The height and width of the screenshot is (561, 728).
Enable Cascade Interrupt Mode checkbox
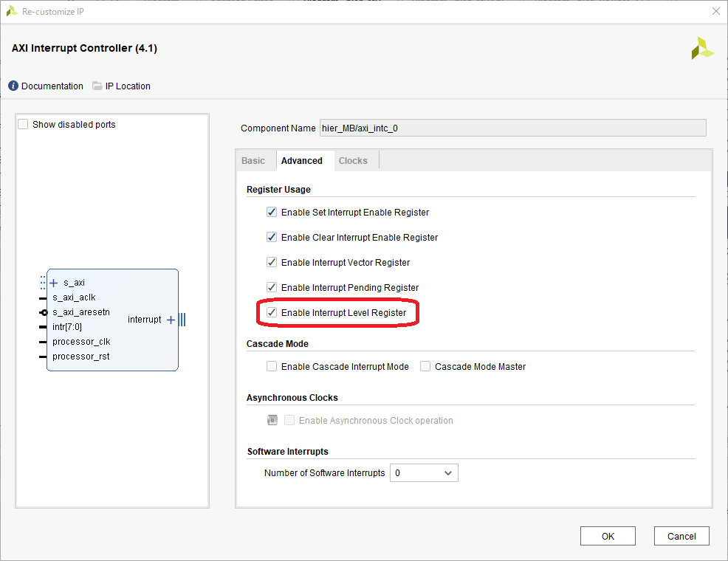coord(272,367)
